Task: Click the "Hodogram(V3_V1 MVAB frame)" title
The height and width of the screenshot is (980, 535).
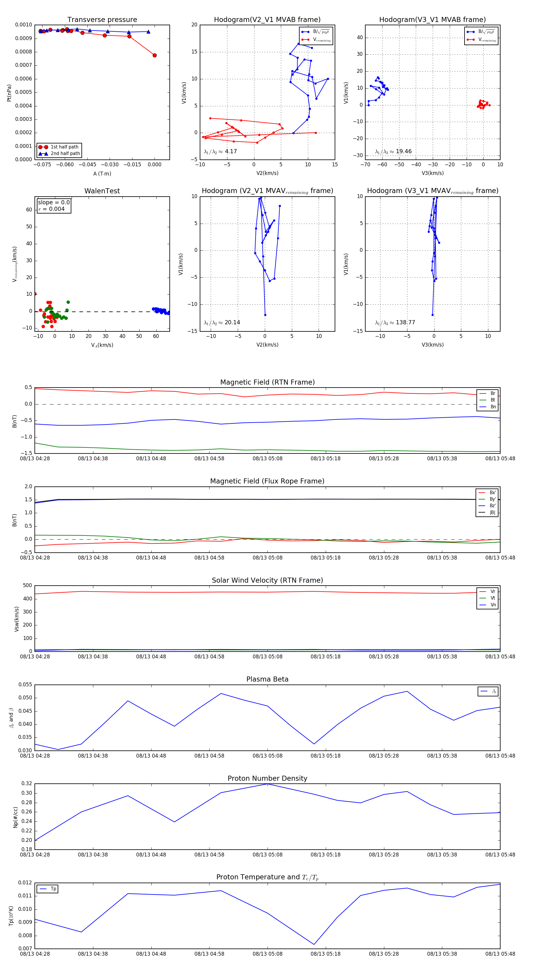Action: click(432, 20)
